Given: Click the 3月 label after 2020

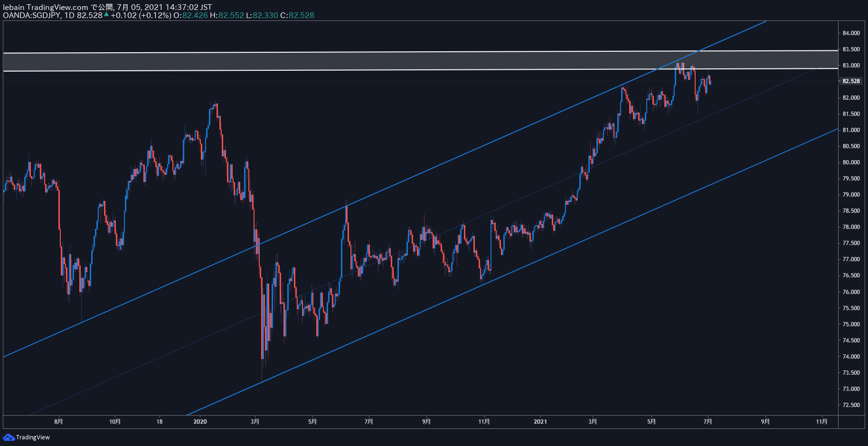Looking at the screenshot, I should [x=255, y=422].
